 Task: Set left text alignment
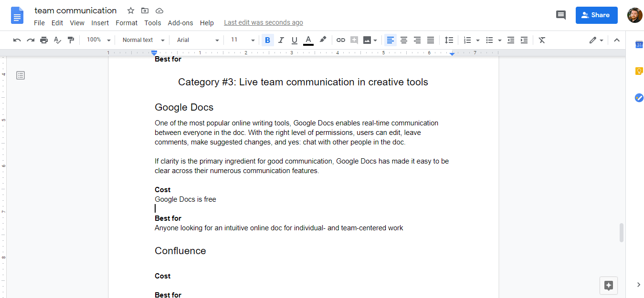391,40
